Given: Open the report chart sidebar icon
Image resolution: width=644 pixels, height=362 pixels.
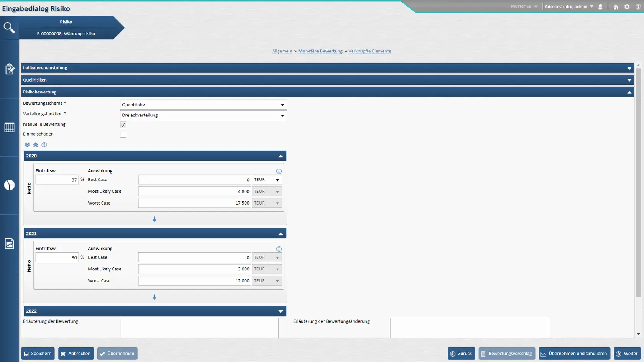Looking at the screenshot, I should [9, 243].
